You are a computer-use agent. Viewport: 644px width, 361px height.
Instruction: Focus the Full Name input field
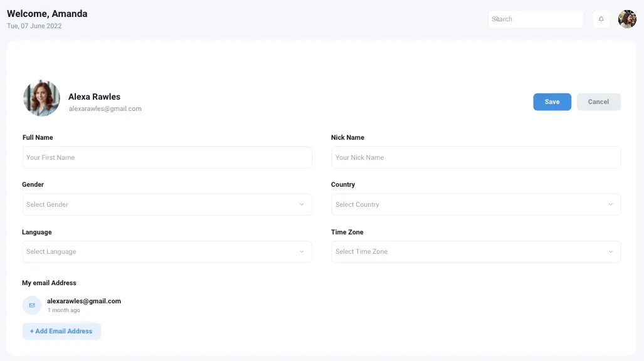[x=167, y=157]
